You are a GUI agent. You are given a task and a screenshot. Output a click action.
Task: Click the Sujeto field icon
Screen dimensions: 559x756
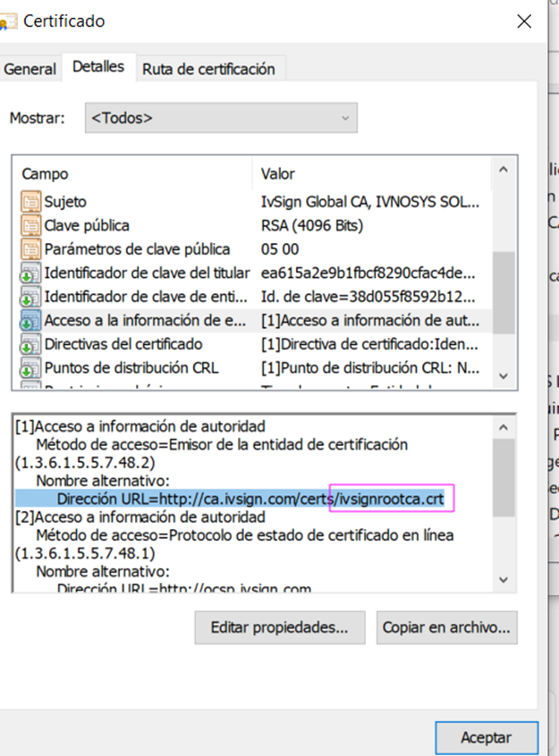point(31,202)
